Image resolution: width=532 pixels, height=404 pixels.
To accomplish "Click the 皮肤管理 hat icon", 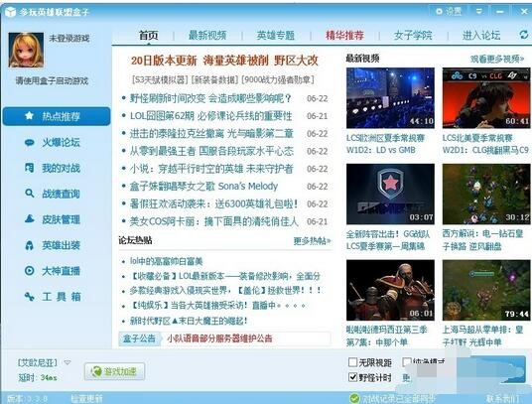I will coord(30,219).
